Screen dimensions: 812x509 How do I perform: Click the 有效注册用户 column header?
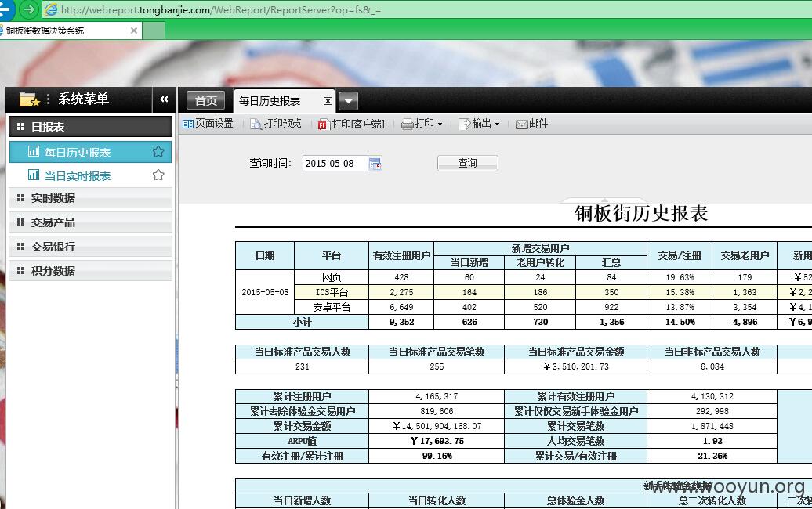tap(401, 255)
